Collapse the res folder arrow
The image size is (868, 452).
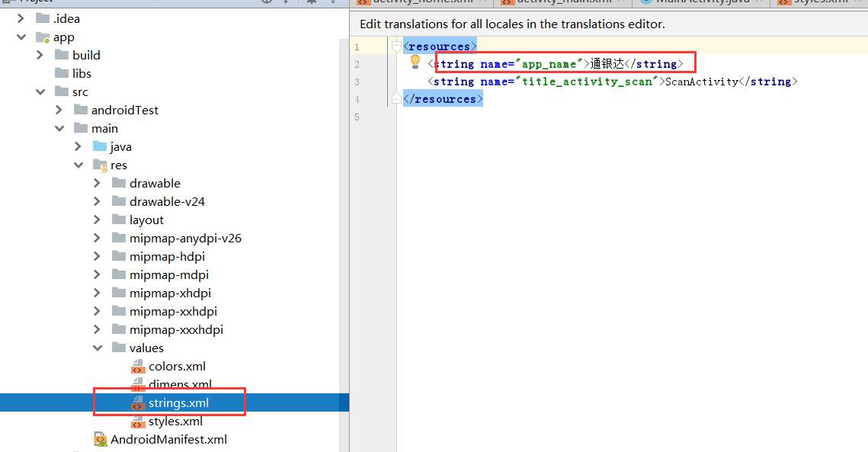(x=78, y=165)
